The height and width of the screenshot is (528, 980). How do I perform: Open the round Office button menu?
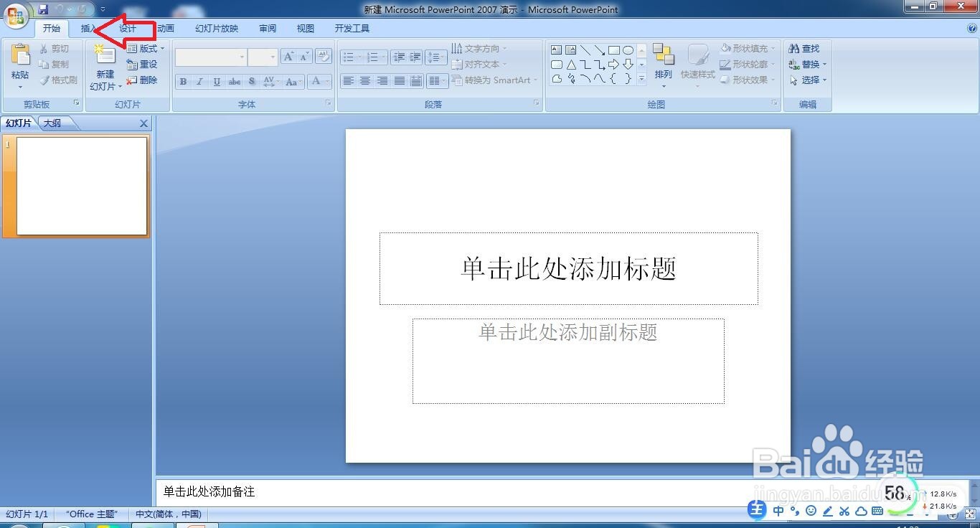[16, 16]
